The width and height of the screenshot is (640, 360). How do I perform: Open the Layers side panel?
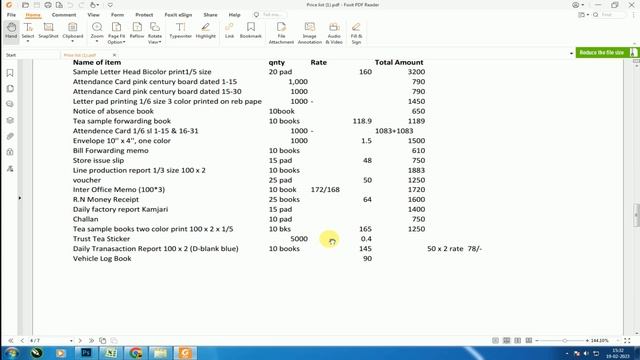point(10,120)
